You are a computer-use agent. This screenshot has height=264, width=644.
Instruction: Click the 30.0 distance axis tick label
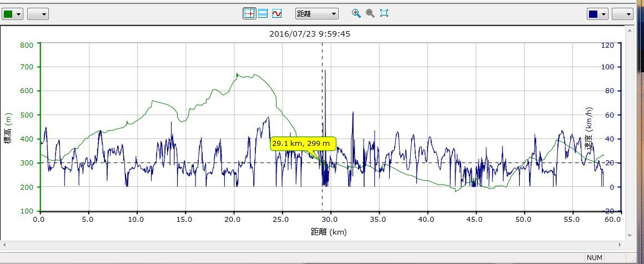tap(329, 219)
